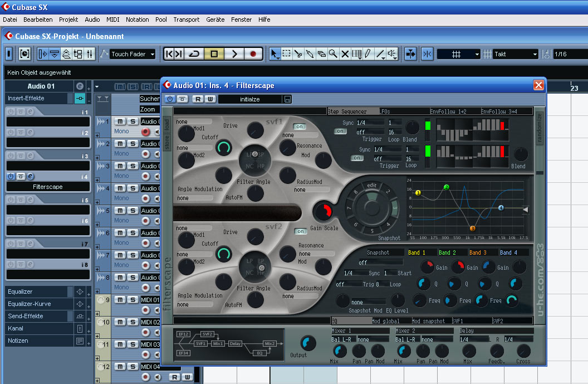The image size is (588, 384).
Task: Select the Mute X tool
Action: tap(345, 54)
